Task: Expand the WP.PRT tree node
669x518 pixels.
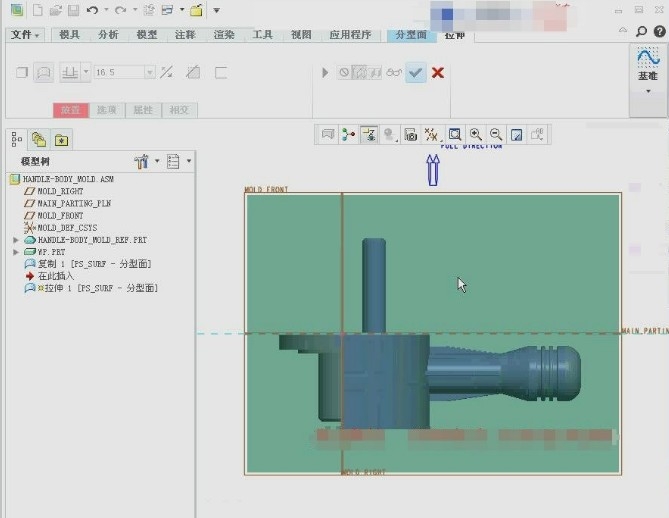Action: [16, 252]
